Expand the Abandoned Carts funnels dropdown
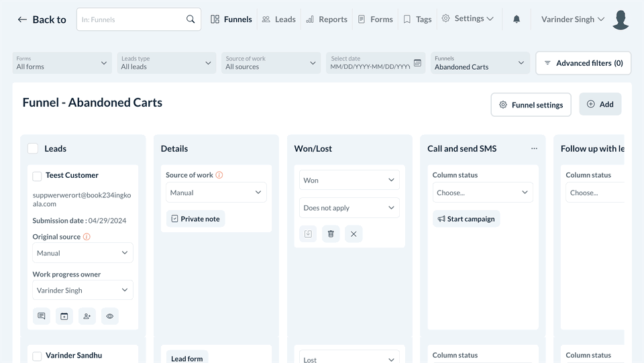Screen dimensions: 644x363 click(x=480, y=63)
